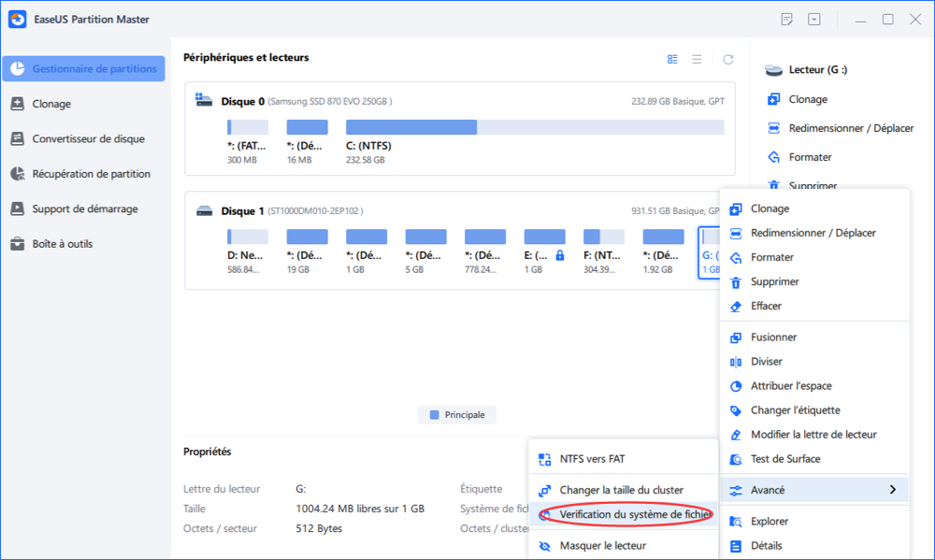935x560 pixels.
Task: Refresh the devices and drives list
Action: (728, 59)
